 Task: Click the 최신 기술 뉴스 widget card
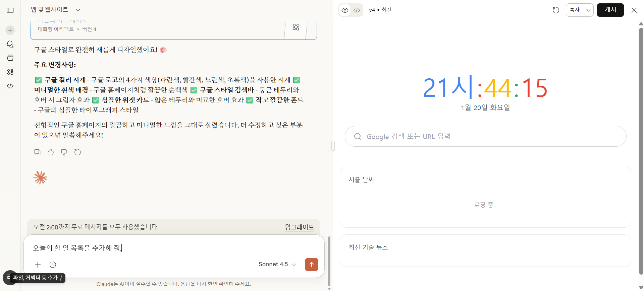(485, 250)
